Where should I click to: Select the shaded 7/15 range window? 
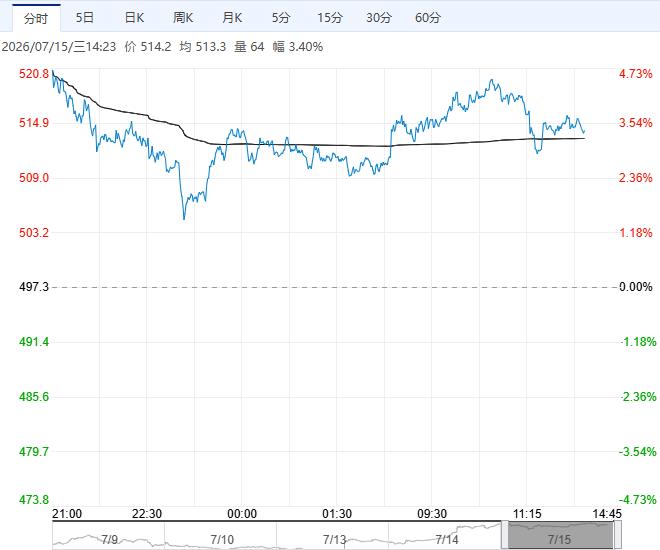click(561, 535)
